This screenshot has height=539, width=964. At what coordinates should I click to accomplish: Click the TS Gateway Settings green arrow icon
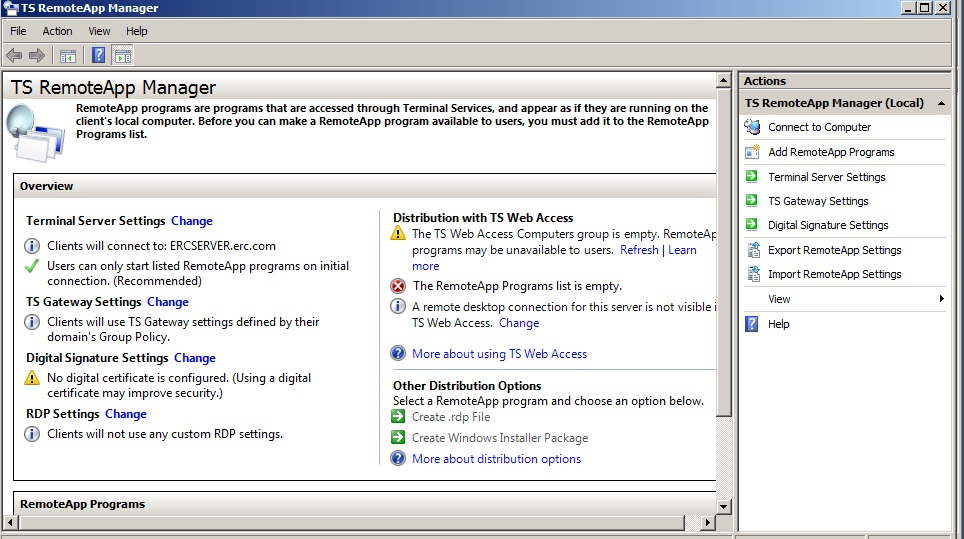(751, 200)
